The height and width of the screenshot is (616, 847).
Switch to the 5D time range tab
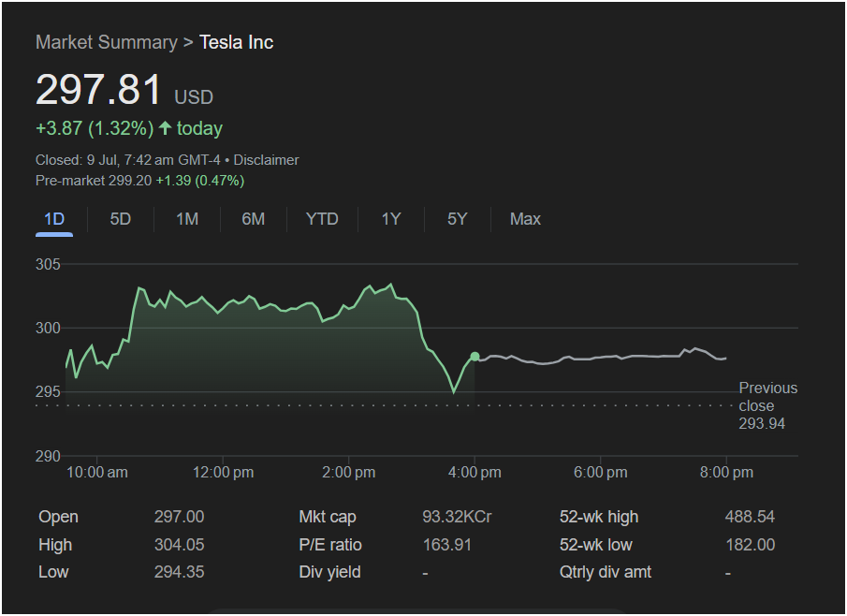tap(121, 219)
